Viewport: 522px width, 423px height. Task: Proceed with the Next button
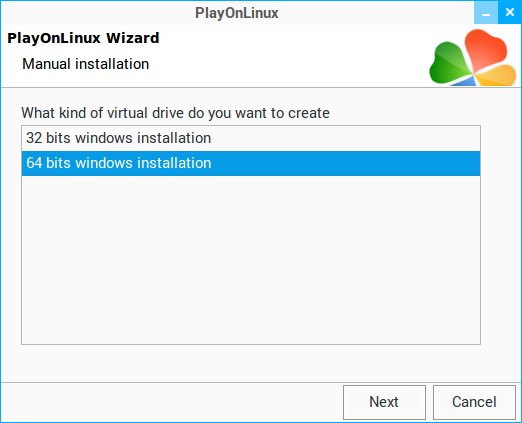click(x=384, y=402)
